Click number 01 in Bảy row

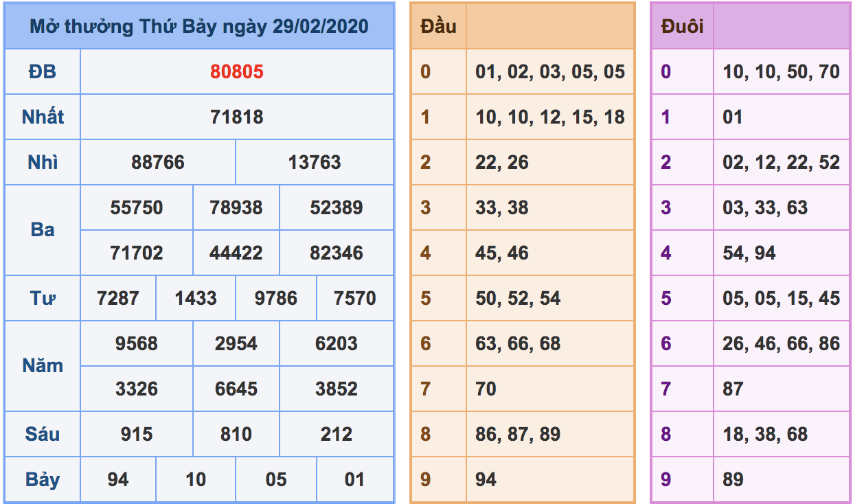point(352,479)
